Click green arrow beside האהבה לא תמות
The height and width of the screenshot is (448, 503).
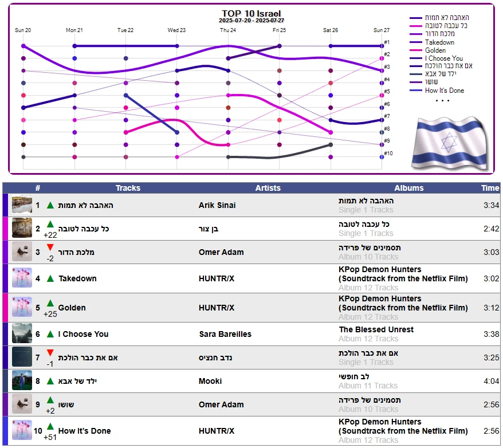pos(50,205)
